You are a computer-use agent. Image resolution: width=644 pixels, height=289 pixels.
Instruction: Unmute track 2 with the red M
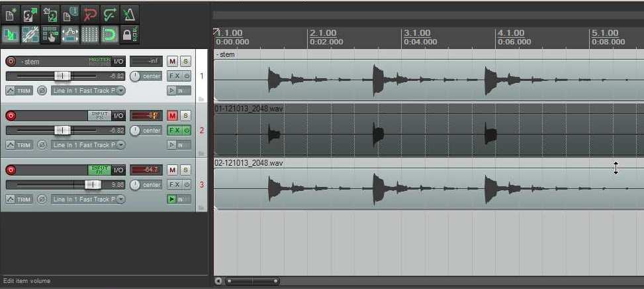pyautogui.click(x=172, y=116)
